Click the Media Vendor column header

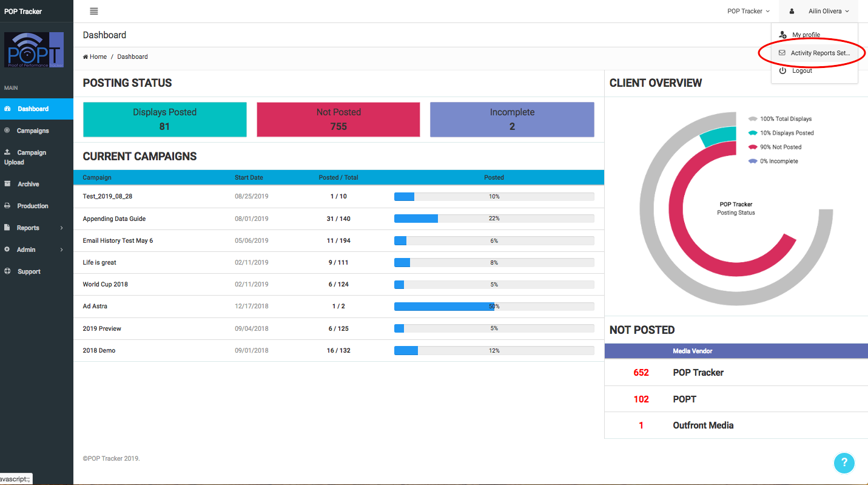tap(693, 351)
